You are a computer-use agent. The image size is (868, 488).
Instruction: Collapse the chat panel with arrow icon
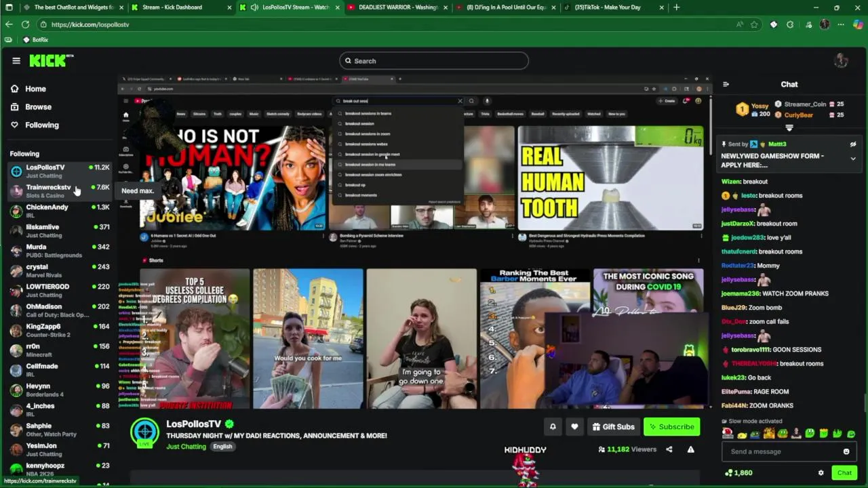[x=726, y=85]
